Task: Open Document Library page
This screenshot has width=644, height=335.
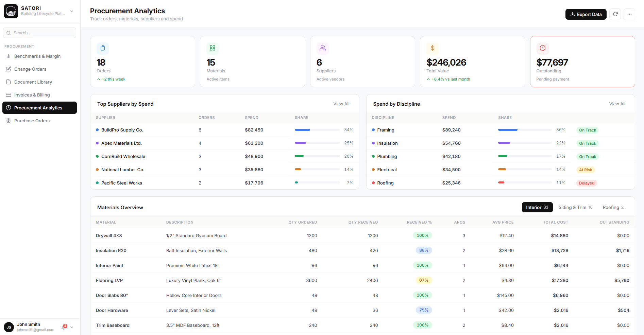Action: [39, 82]
